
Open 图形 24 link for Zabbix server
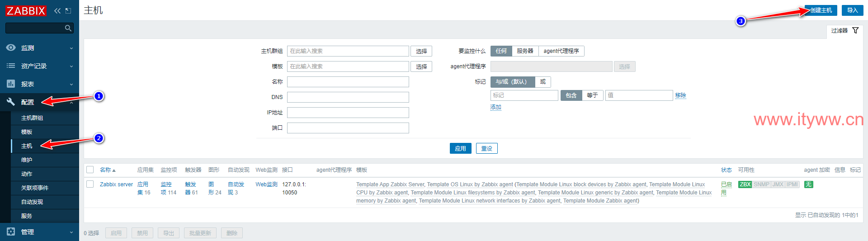(x=215, y=189)
